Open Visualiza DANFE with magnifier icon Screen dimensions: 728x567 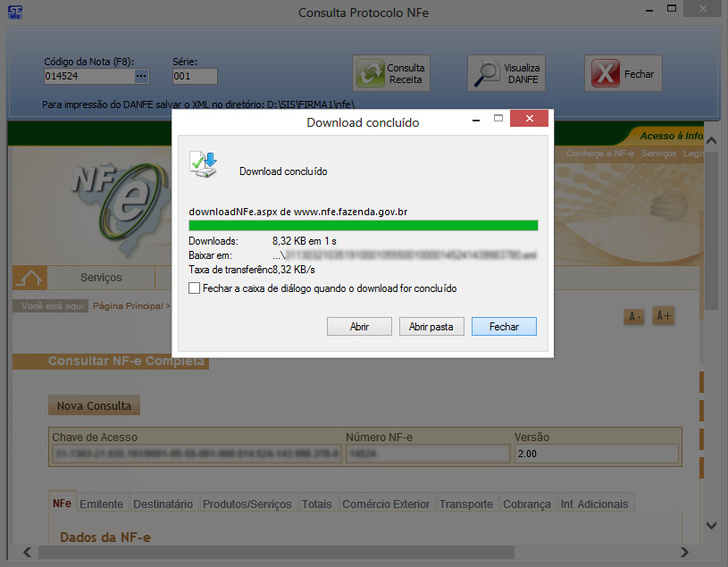pyautogui.click(x=507, y=74)
